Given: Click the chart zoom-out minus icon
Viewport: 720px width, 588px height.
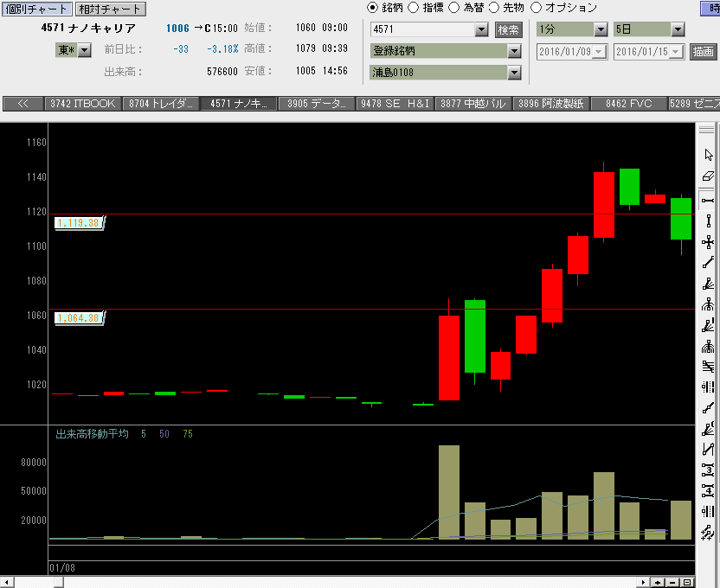Looking at the screenshot, I should [x=672, y=583].
